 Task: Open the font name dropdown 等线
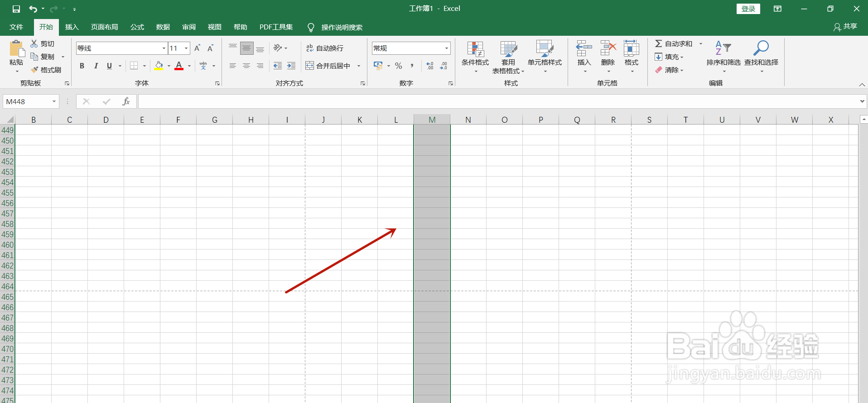164,48
